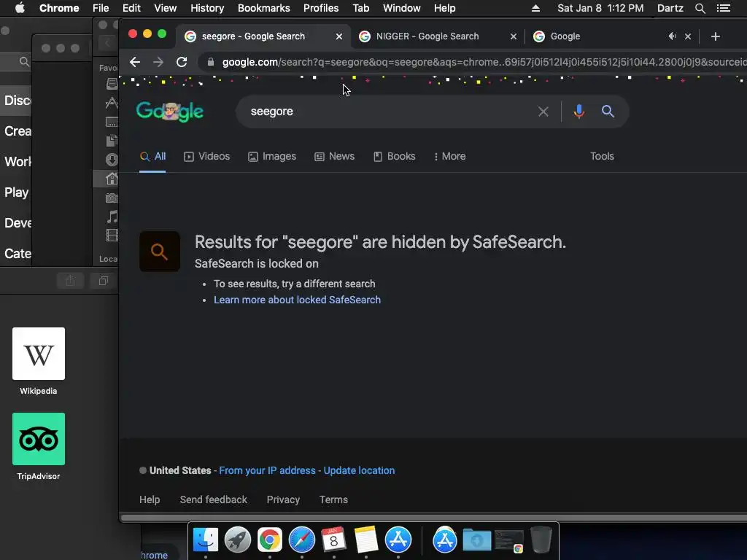
Task: Open the Help footer link
Action: point(150,499)
